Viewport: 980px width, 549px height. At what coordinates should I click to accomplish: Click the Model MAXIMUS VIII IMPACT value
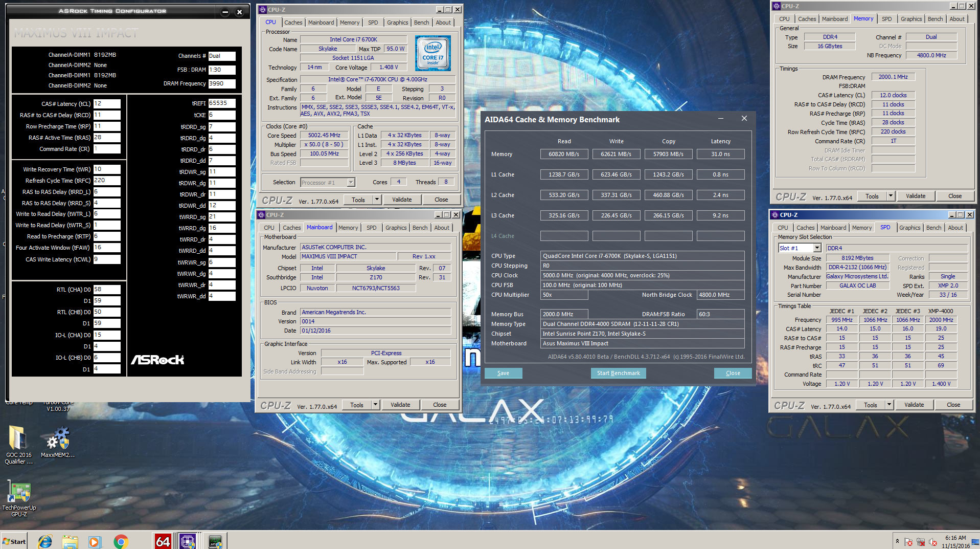coord(348,257)
